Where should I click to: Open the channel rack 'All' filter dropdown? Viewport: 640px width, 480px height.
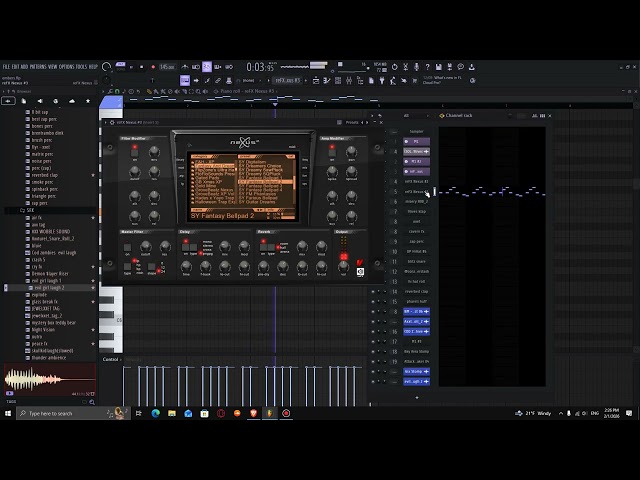pyautogui.click(x=416, y=116)
